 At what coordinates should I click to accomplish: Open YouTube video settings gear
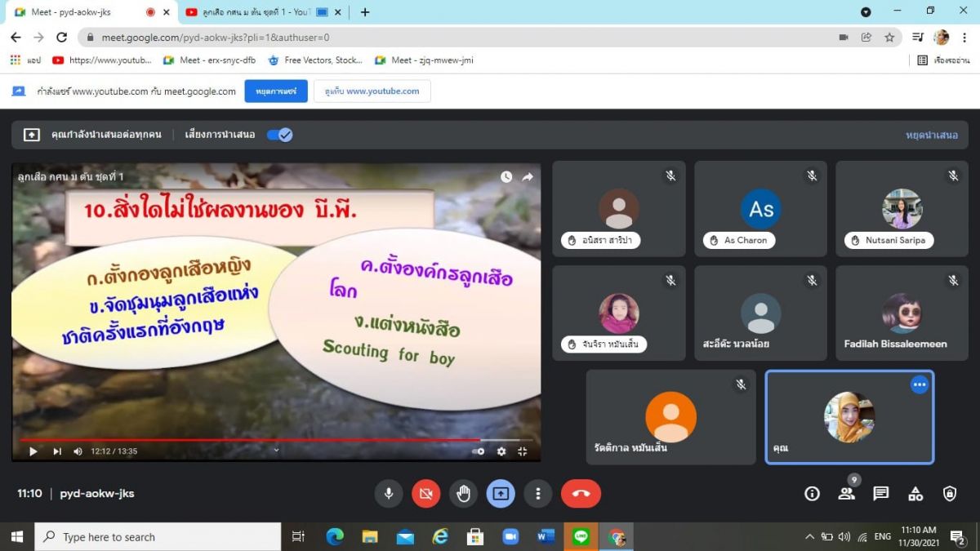coord(501,451)
